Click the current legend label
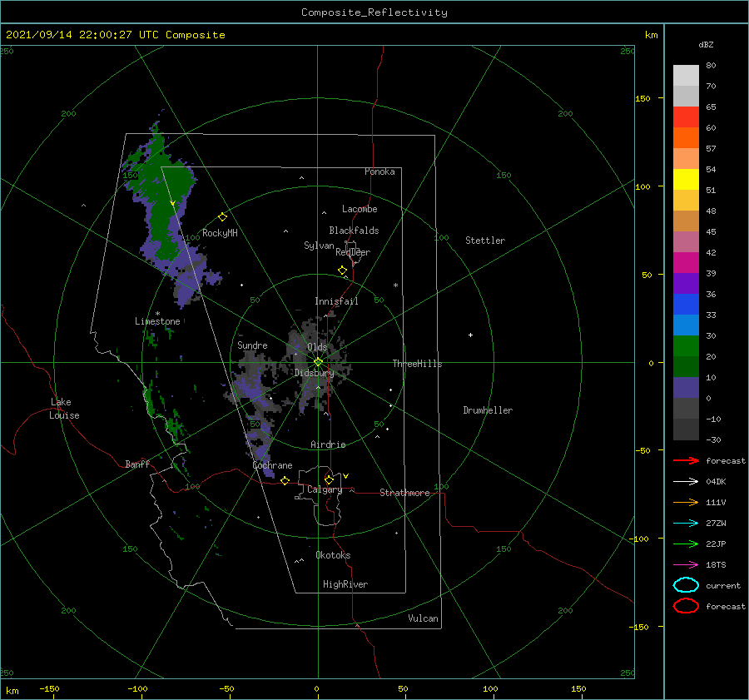Screen dimensions: 749x700 [723, 585]
